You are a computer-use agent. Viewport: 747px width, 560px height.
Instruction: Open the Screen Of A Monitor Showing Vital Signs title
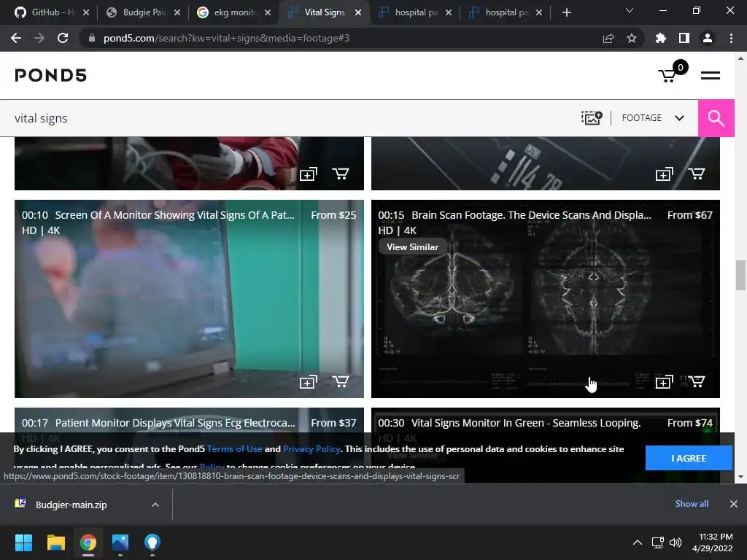pos(175,215)
